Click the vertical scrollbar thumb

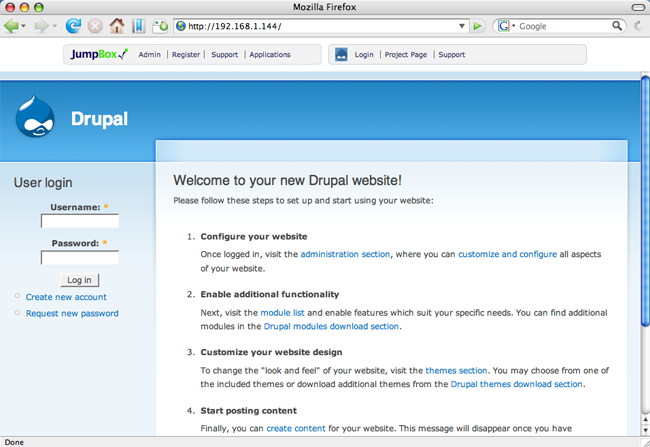(x=645, y=201)
